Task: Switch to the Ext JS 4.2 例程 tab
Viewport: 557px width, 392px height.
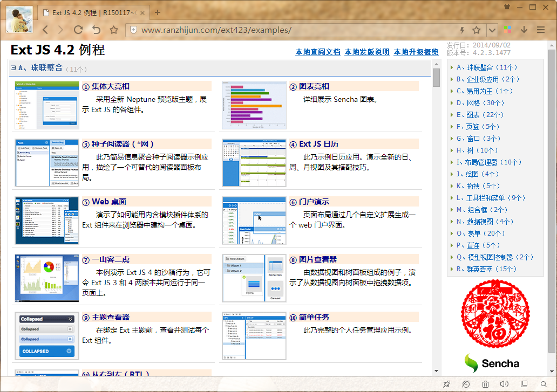Action: point(92,12)
